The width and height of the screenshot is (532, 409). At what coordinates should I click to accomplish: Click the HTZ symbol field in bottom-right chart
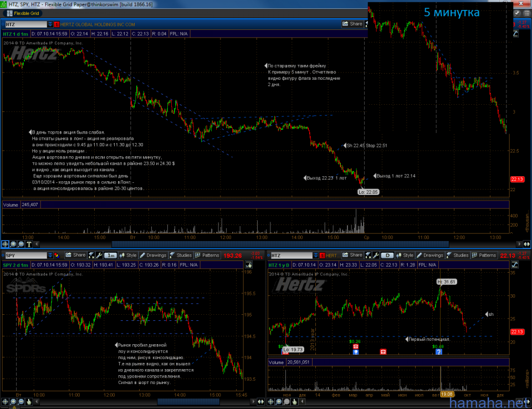coord(291,255)
